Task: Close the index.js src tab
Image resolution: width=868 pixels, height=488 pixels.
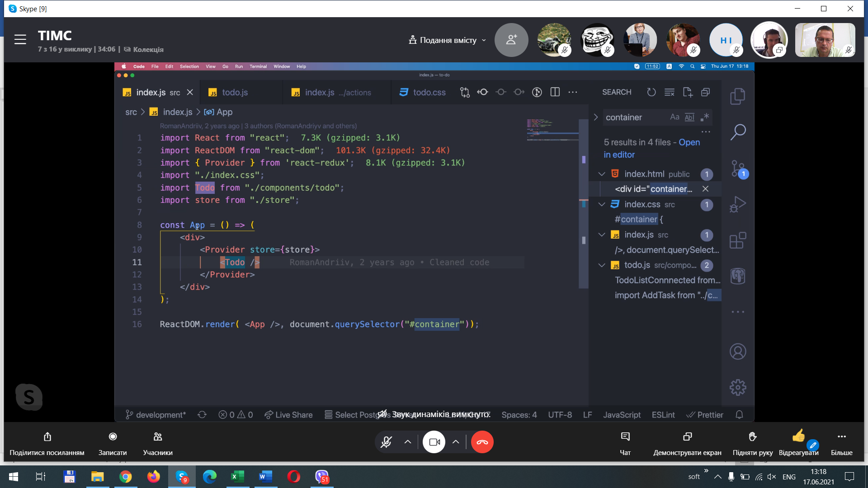Action: (190, 92)
